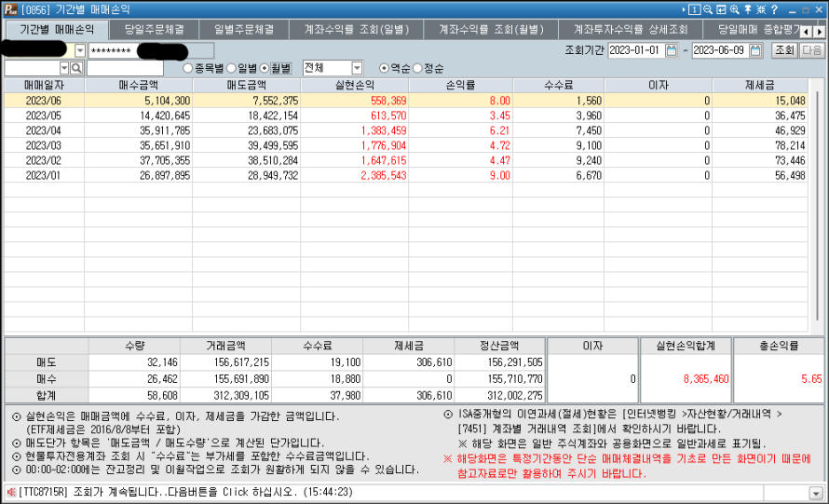Pin the window with pushpin icon
829x504 pixels.
(x=748, y=8)
